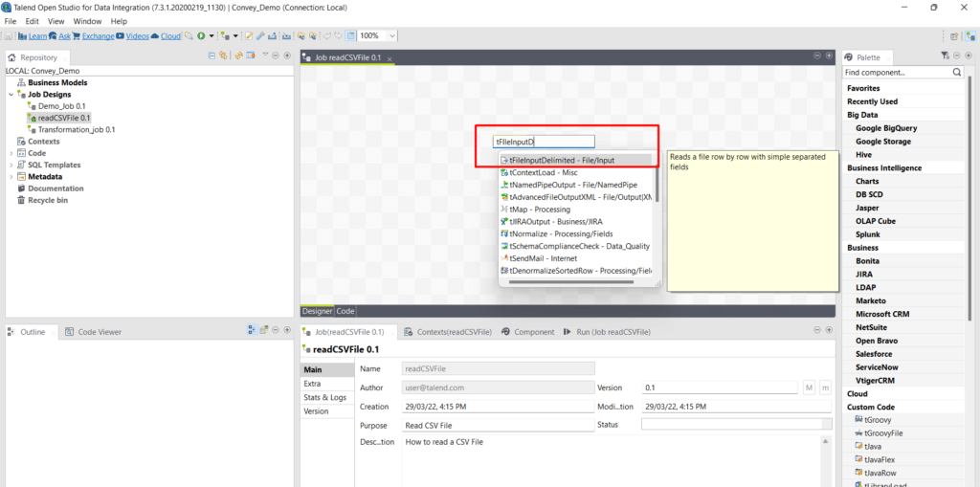
Task: Open the Help menu
Action: pos(119,21)
